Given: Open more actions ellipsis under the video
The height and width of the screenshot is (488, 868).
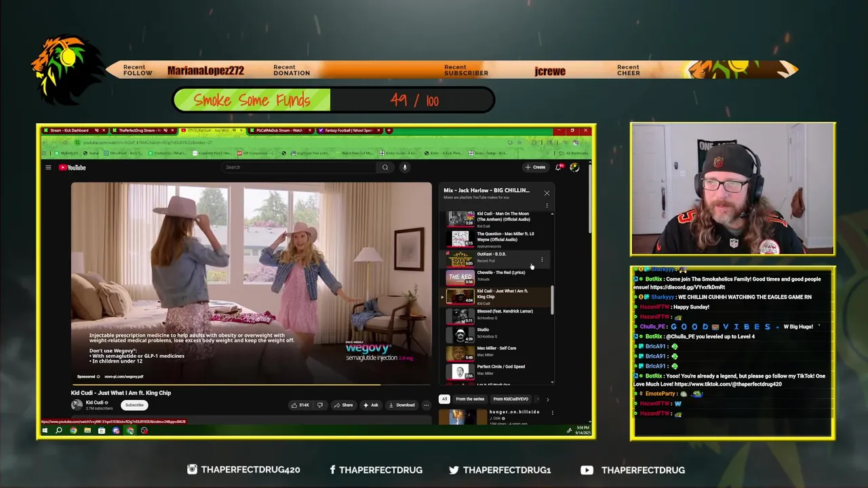Looking at the screenshot, I should (426, 405).
